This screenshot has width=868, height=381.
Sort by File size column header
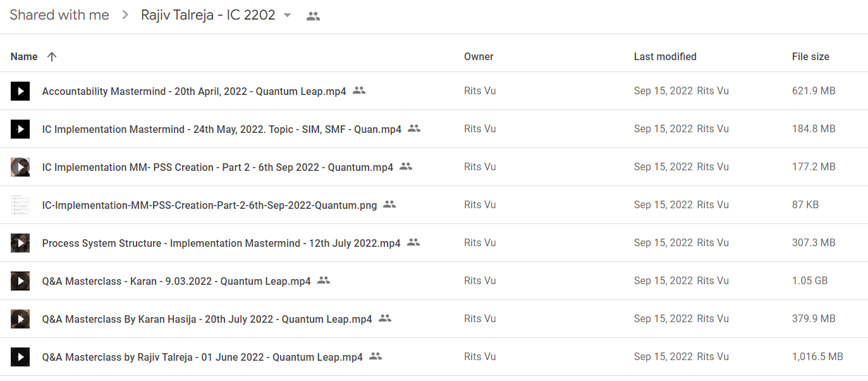(810, 56)
